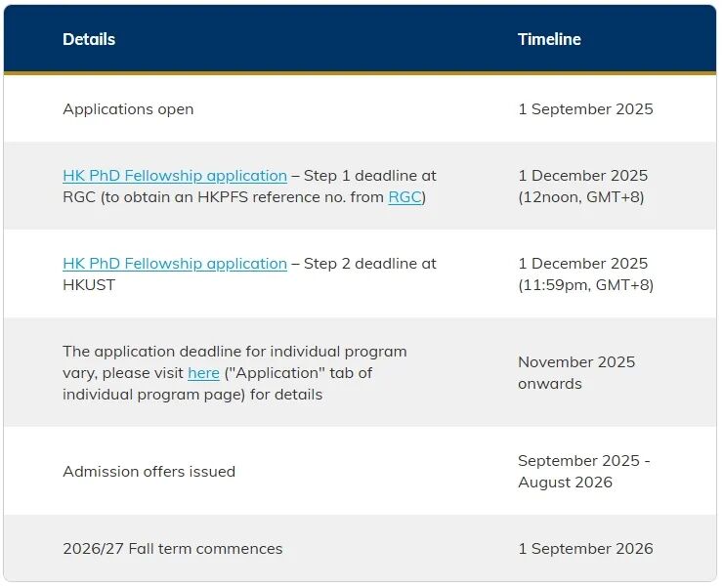Viewport: 723px width, 588px height.
Task: Select the "Applications open" row label
Action: click(x=128, y=109)
